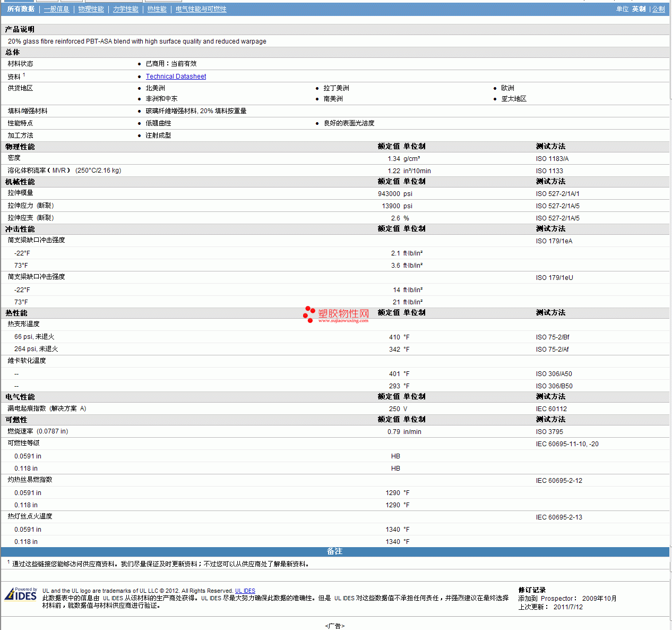This screenshot has height=630, width=672.
Task: Click the unnotched impact value 14
Action: (397, 290)
